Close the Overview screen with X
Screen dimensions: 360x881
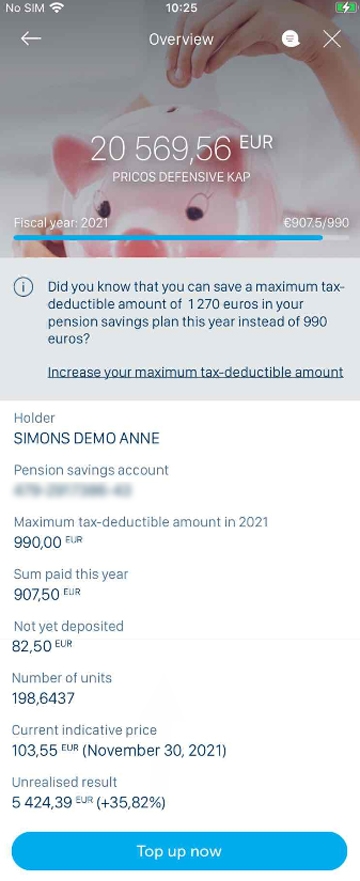[332, 39]
